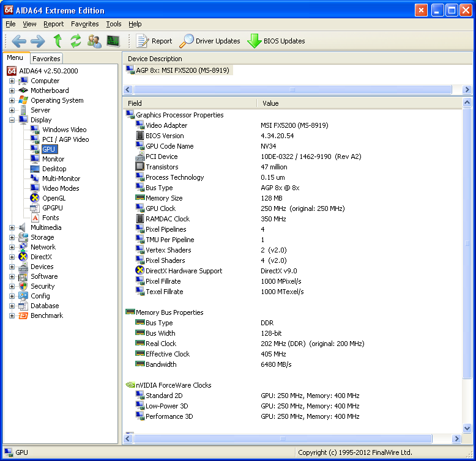Expand the Network node
Viewport: 476px width, 461px height.
point(12,247)
